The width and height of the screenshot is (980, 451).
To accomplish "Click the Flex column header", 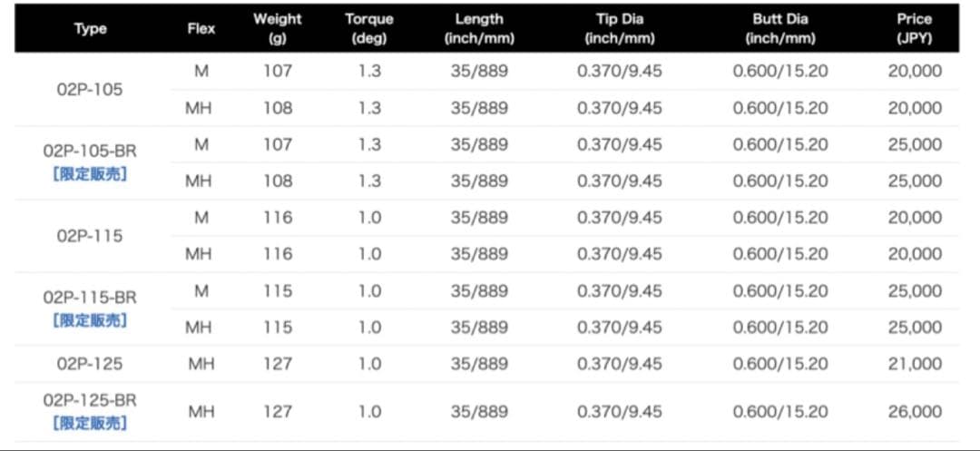I will pyautogui.click(x=201, y=29).
